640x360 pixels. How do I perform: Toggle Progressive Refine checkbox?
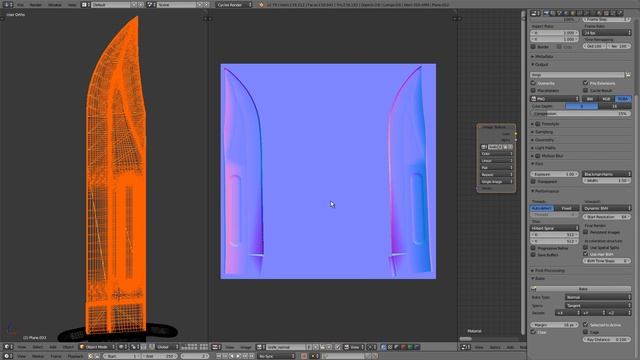tap(533, 248)
